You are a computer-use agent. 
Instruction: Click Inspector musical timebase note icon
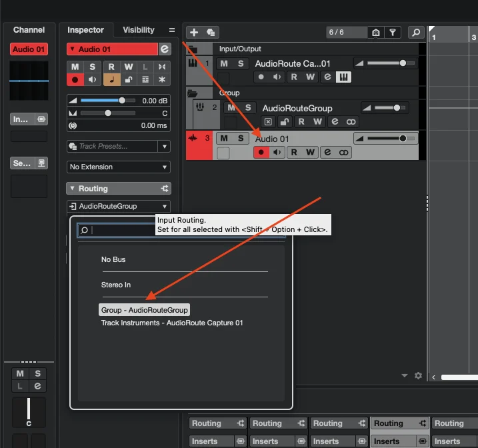[112, 79]
